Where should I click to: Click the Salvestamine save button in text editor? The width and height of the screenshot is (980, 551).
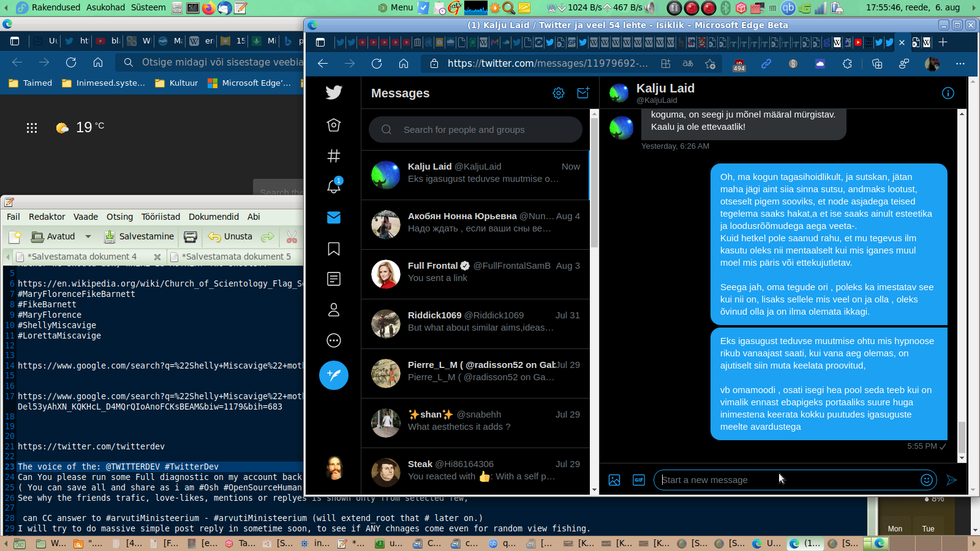(x=139, y=236)
